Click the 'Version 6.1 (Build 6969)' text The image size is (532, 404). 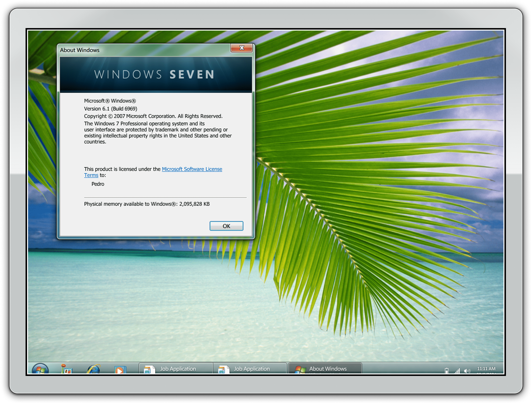(x=111, y=109)
